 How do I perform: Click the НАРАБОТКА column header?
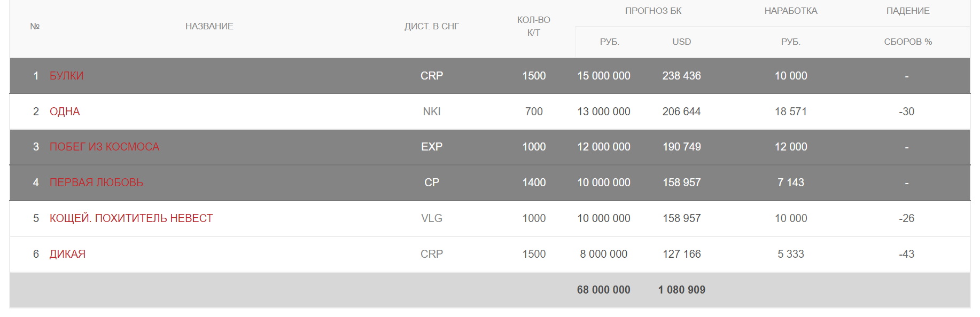pyautogui.click(x=790, y=11)
